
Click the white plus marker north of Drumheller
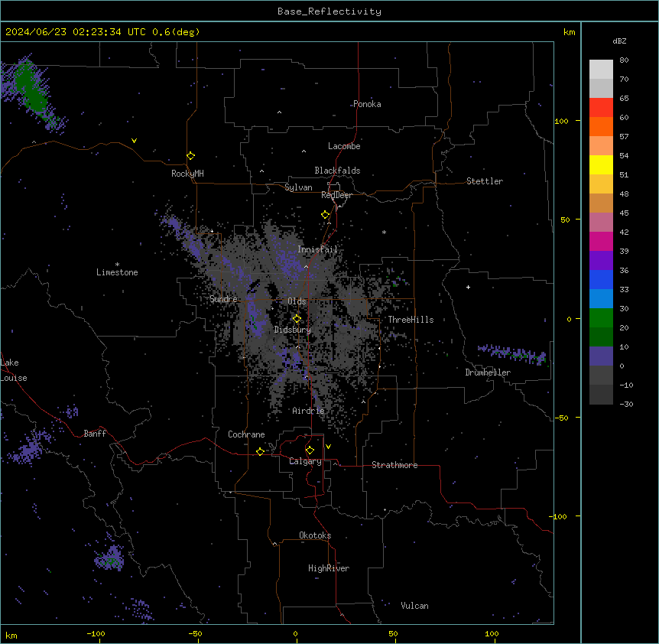point(468,287)
